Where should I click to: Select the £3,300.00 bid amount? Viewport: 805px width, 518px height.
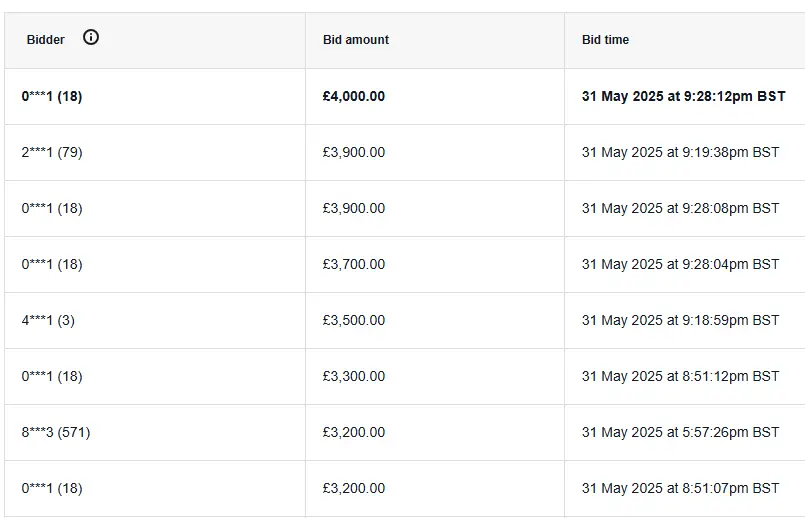click(x=354, y=377)
